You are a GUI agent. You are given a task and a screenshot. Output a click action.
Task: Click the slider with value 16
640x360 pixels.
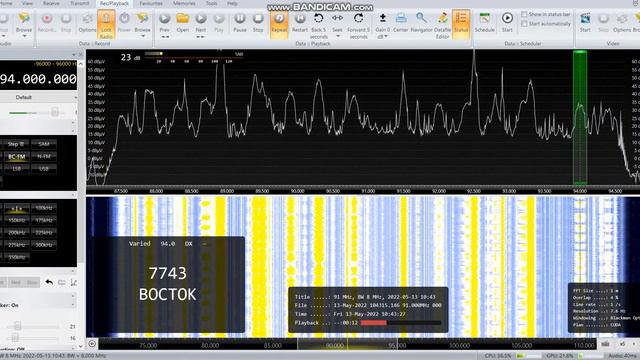tap(33, 338)
